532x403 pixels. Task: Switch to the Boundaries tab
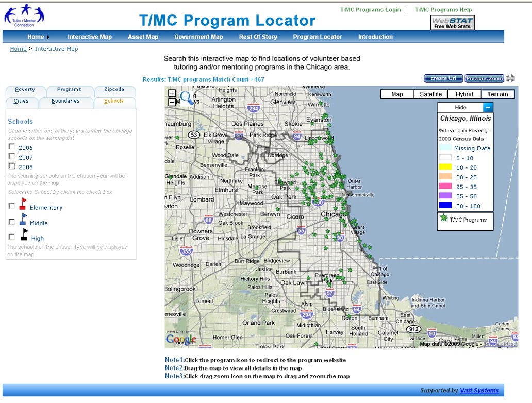(65, 101)
